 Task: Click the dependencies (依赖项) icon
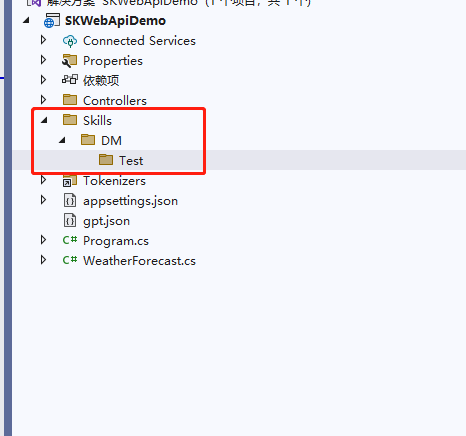(70, 80)
